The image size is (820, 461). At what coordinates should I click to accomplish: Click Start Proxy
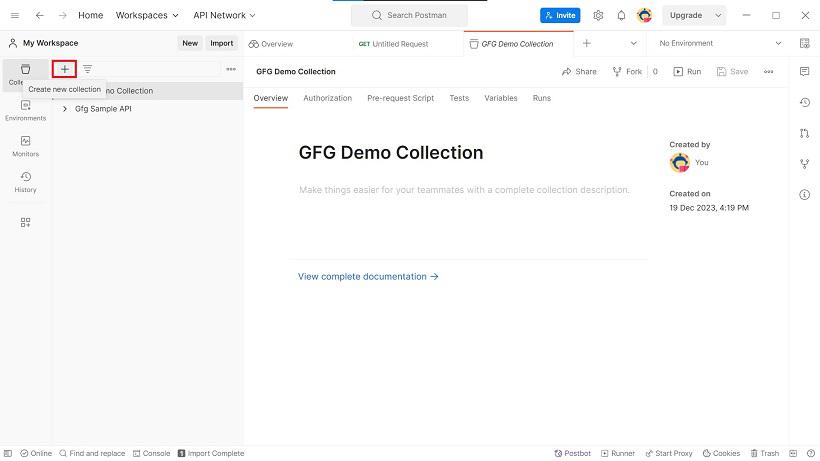coord(669,453)
